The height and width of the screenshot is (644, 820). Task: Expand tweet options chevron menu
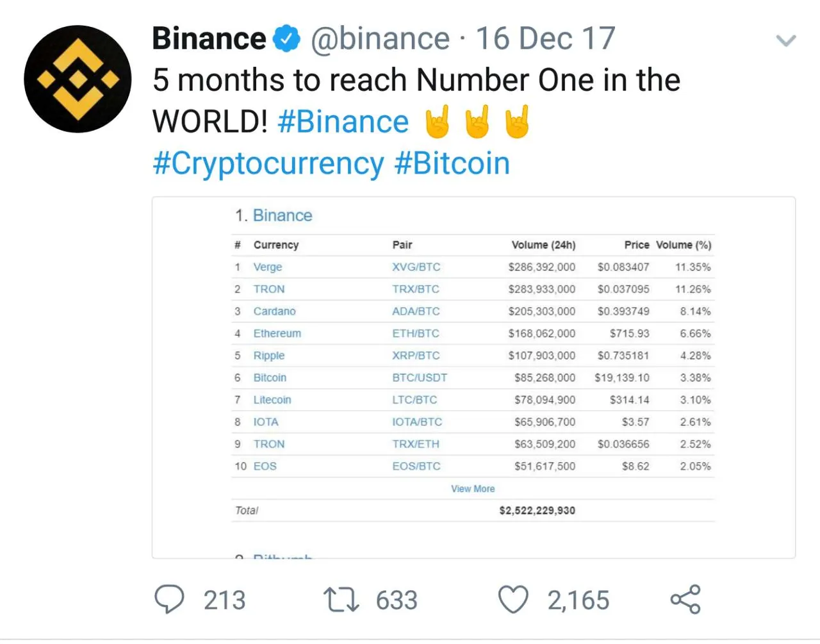pos(785,41)
